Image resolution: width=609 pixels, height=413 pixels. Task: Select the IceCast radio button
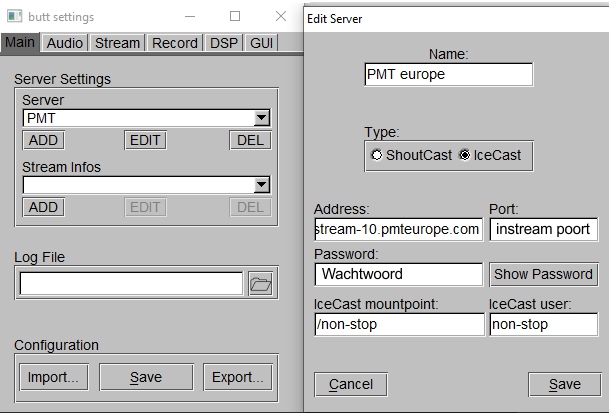464,155
